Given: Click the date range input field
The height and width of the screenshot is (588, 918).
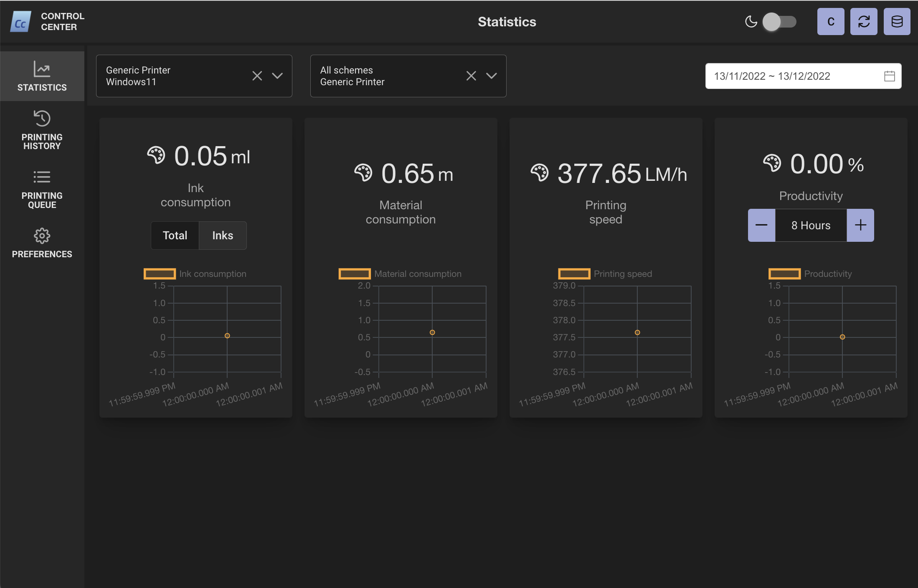Looking at the screenshot, I should (x=794, y=76).
